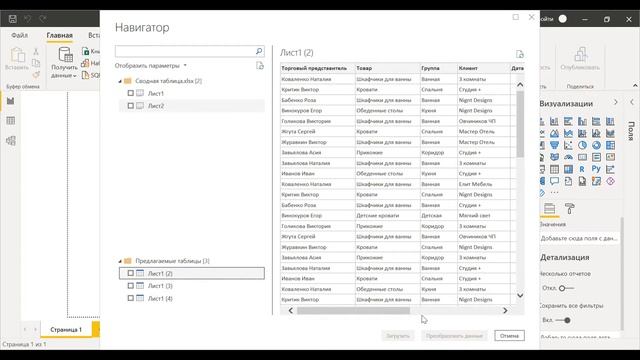Click the Загрузить button
Image resolution: width=640 pixels, height=360 pixels.
click(x=398, y=336)
